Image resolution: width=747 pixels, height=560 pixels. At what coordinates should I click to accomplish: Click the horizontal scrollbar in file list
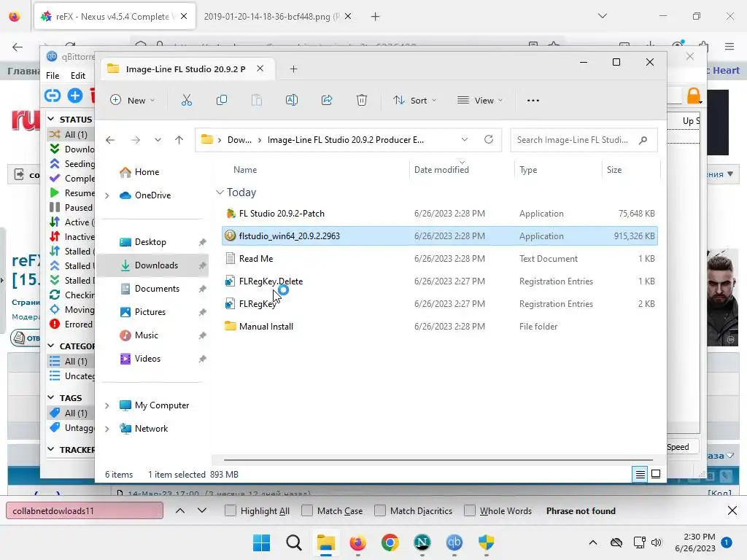click(438, 460)
